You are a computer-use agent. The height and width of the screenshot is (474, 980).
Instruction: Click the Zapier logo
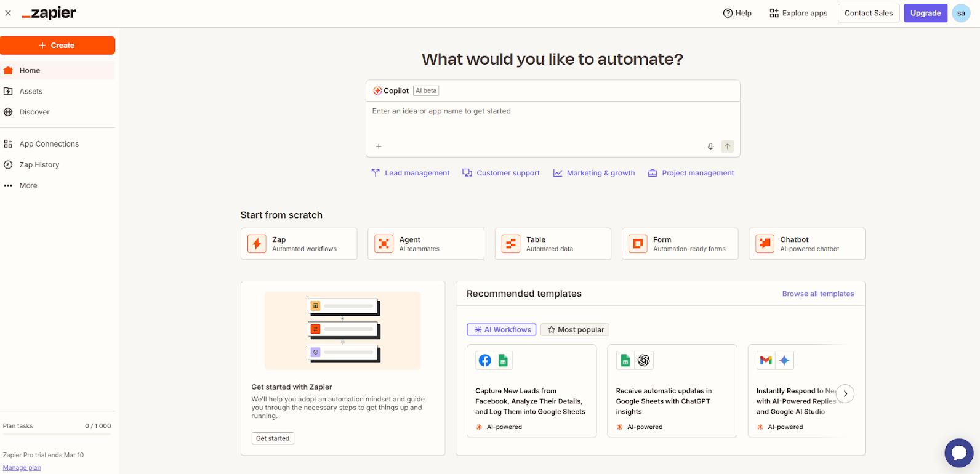tap(49, 13)
